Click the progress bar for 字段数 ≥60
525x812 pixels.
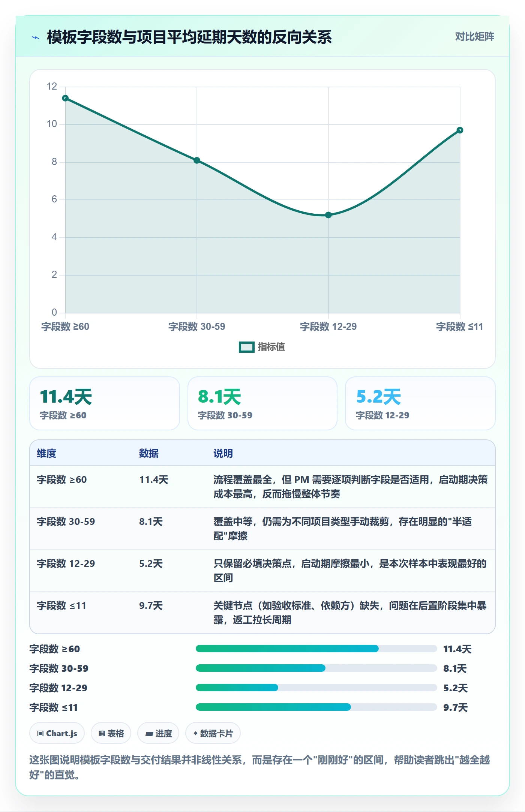(x=316, y=649)
